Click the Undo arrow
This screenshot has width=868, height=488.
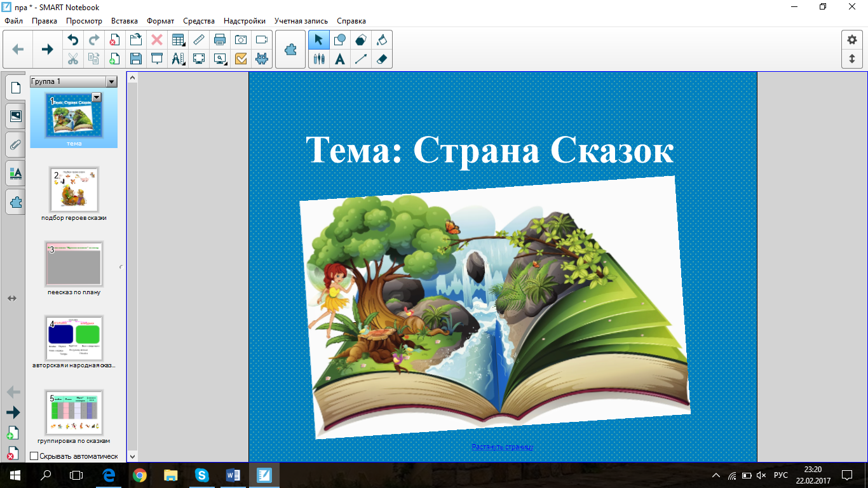tap(73, 39)
